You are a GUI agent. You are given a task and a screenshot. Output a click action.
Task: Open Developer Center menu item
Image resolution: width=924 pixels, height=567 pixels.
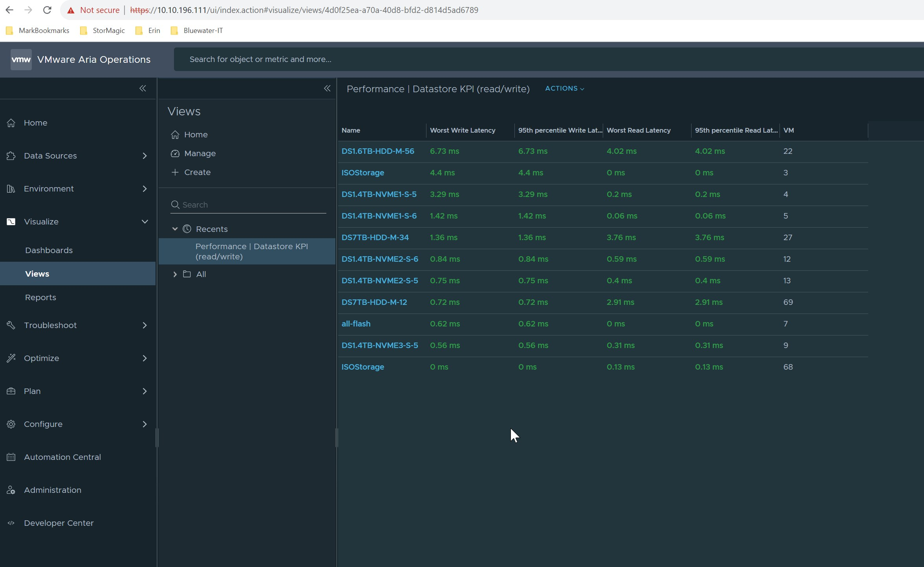[59, 523]
